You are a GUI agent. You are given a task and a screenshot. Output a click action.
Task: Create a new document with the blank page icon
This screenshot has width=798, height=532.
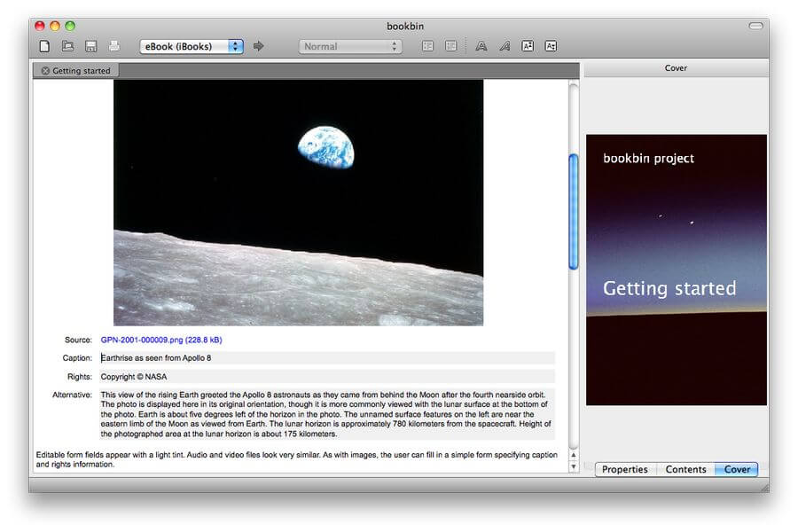(45, 46)
